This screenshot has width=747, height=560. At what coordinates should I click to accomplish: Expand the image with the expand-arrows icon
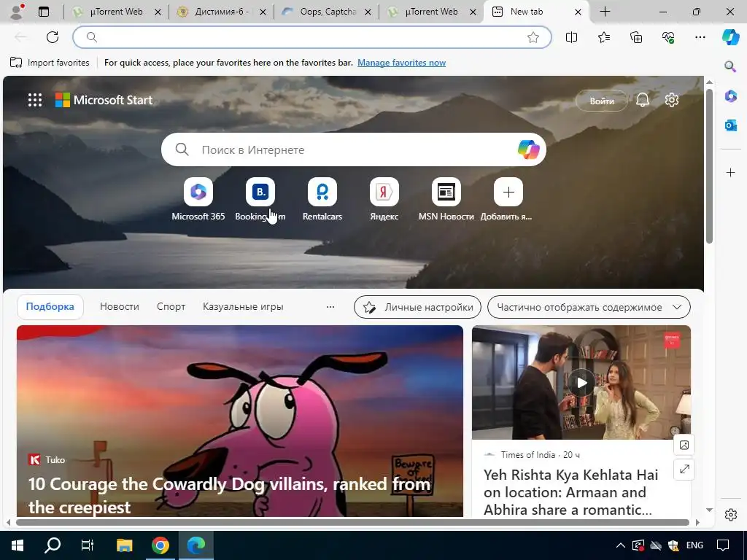[684, 469]
